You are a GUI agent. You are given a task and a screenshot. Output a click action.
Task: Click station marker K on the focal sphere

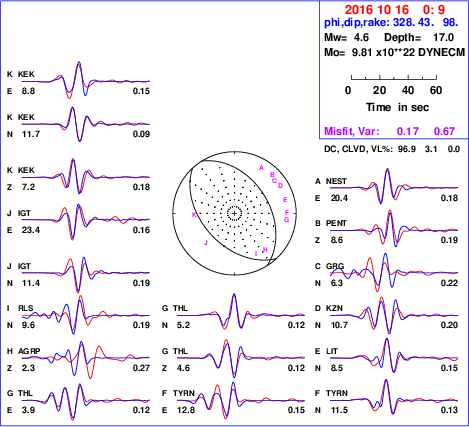point(194,215)
